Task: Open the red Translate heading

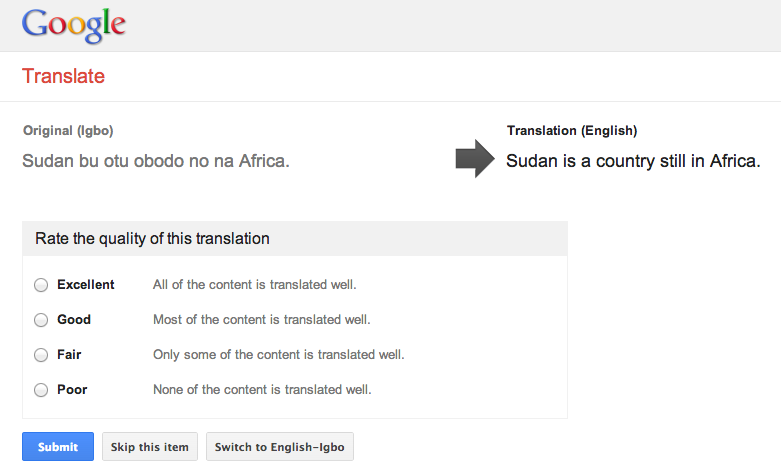Action: point(63,76)
